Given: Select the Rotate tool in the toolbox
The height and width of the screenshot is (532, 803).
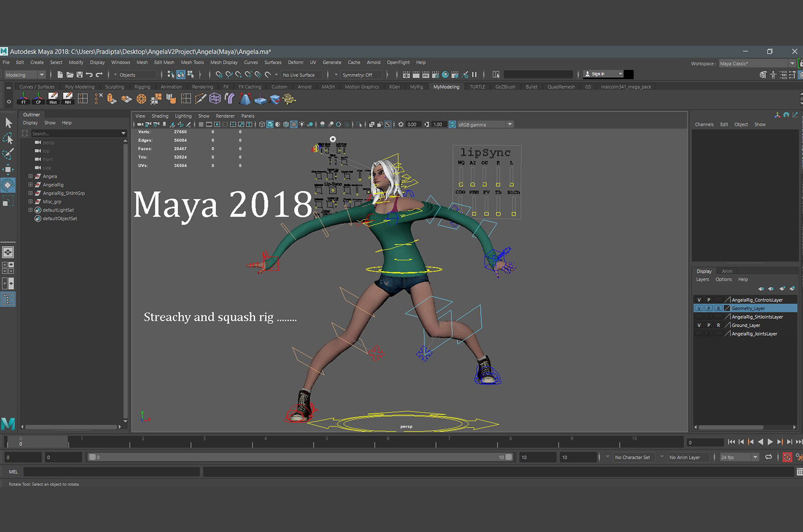Looking at the screenshot, I should [8, 185].
